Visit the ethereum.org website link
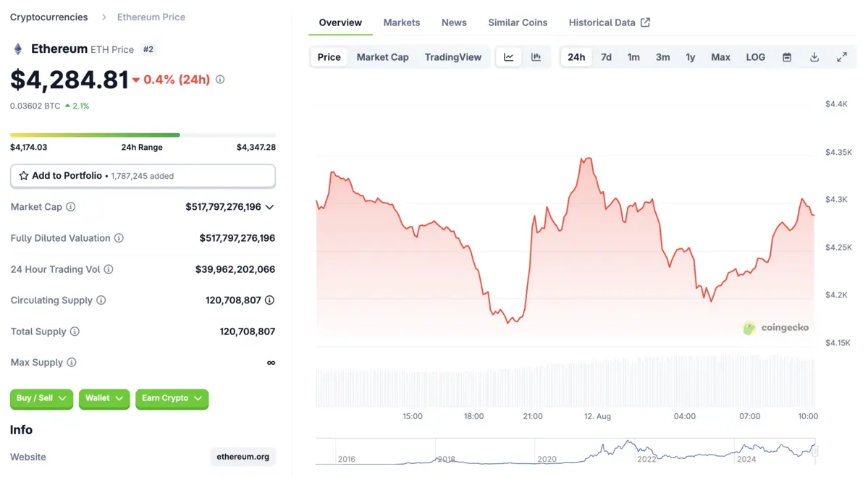Viewport: 868px width, 477px height. (x=243, y=457)
